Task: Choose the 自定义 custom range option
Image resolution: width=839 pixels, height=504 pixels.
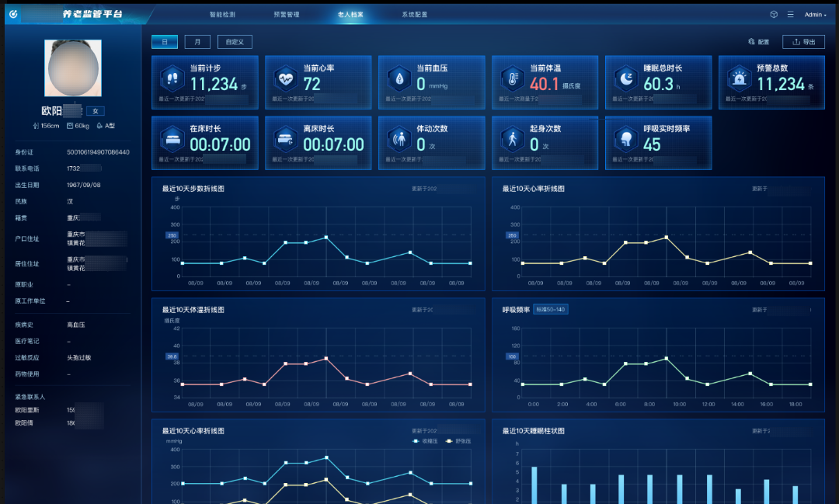Action: point(235,42)
